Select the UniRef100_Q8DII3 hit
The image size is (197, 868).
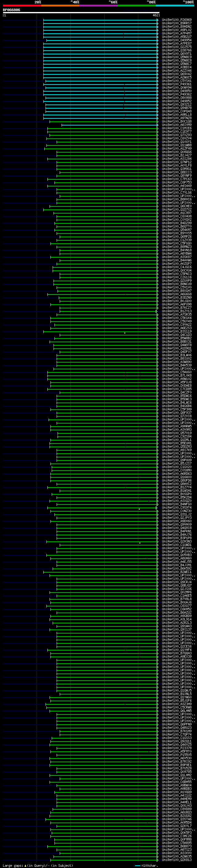coord(177,172)
